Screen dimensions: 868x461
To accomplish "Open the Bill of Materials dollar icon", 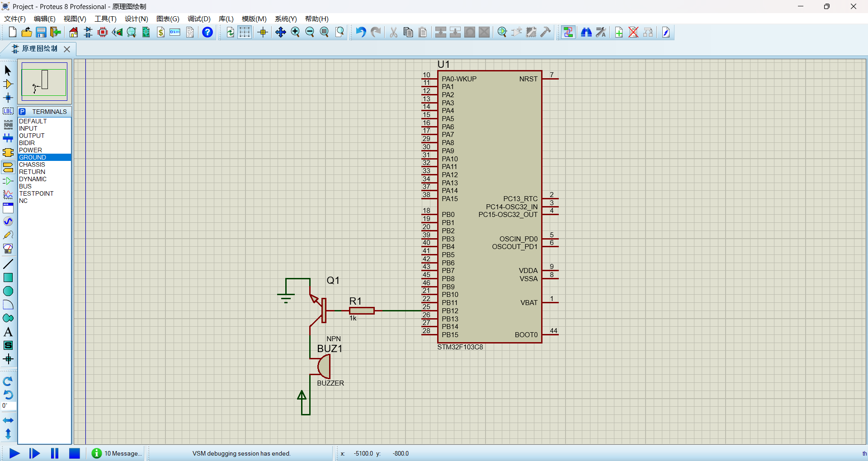I will [160, 32].
